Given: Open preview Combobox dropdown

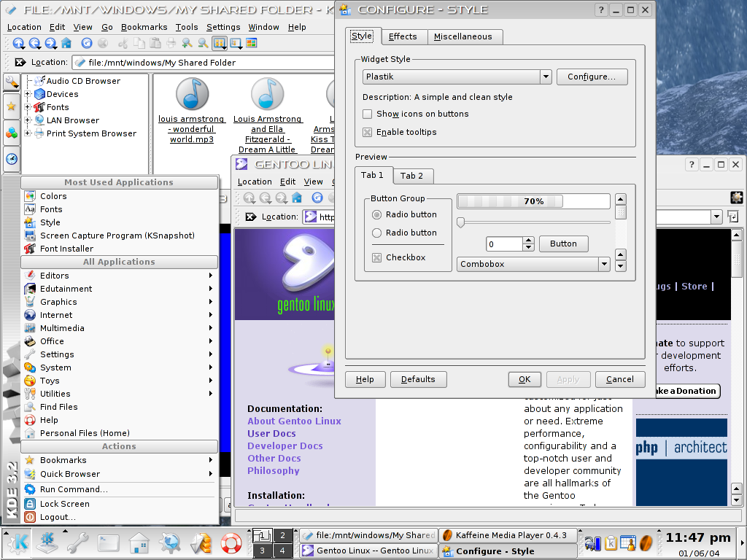Looking at the screenshot, I should tap(604, 264).
